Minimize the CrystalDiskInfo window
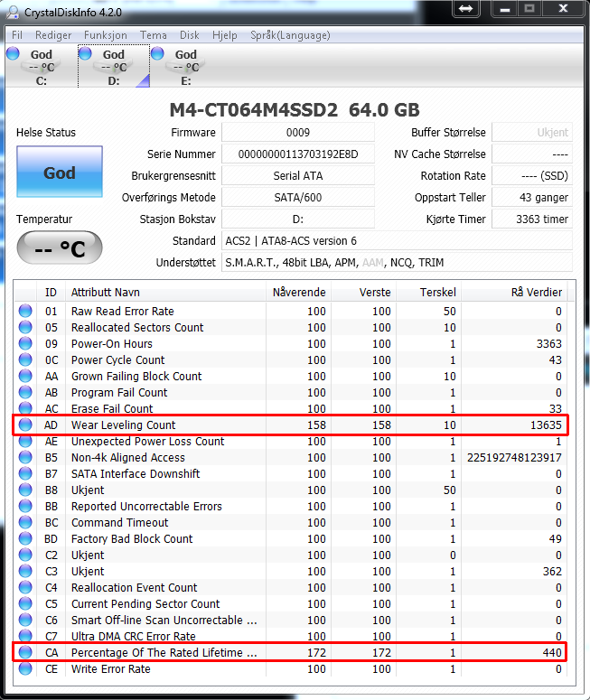Viewport: 590px width, 700px height. click(x=505, y=8)
